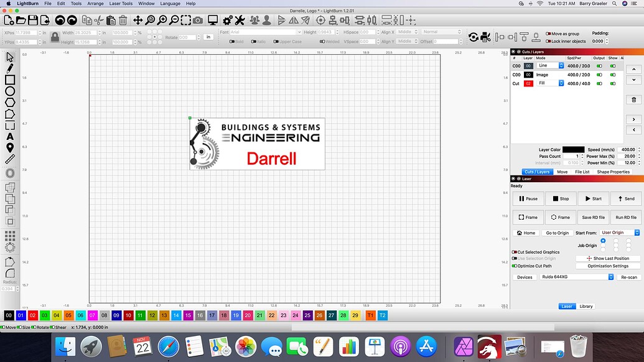644x362 pixels.
Task: Select the Text tool
Action: click(10, 137)
